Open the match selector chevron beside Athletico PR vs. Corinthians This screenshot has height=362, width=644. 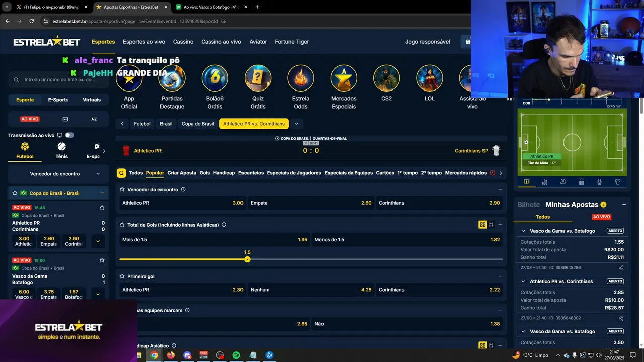click(x=296, y=124)
